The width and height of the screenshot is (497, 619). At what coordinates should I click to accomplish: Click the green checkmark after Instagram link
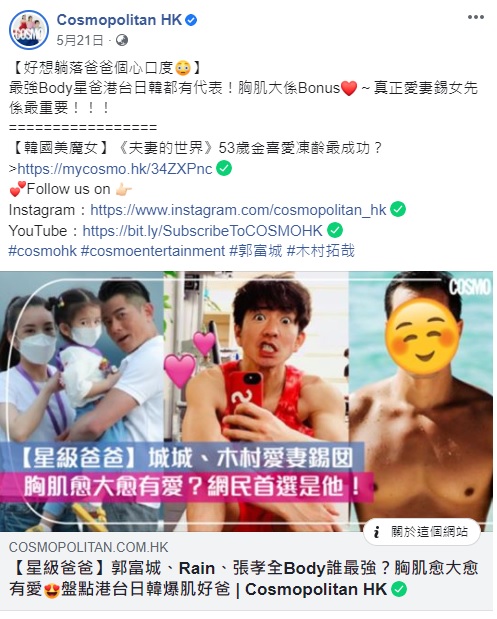[x=398, y=210]
